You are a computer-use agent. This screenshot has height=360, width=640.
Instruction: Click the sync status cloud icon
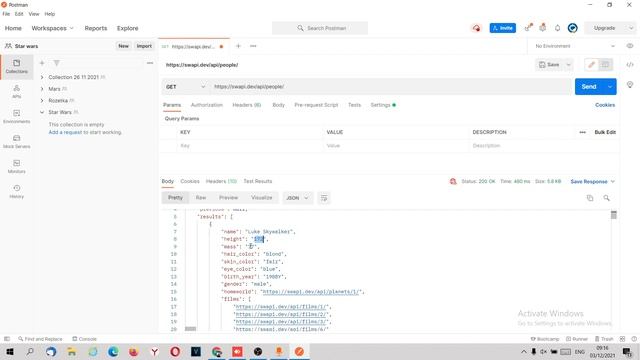pos(476,28)
